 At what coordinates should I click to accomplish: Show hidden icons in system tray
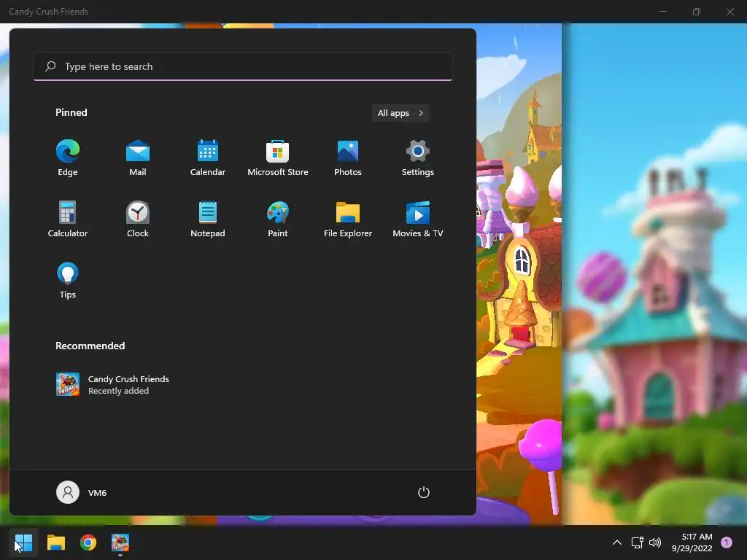[617, 542]
